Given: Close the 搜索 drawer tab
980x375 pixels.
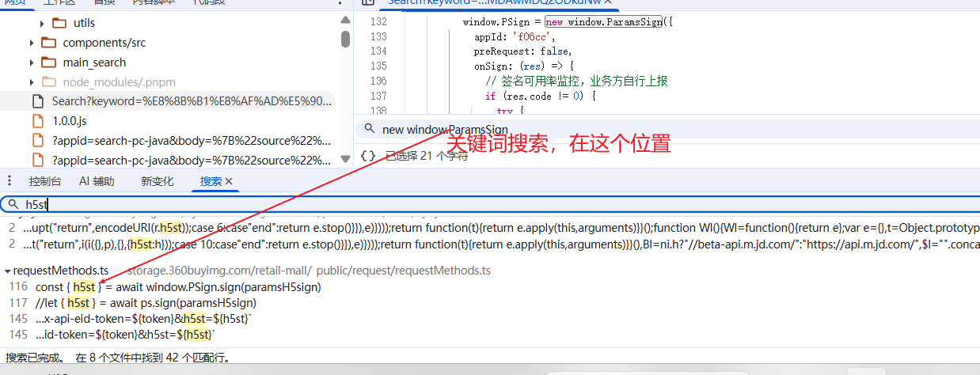Looking at the screenshot, I should click(230, 181).
